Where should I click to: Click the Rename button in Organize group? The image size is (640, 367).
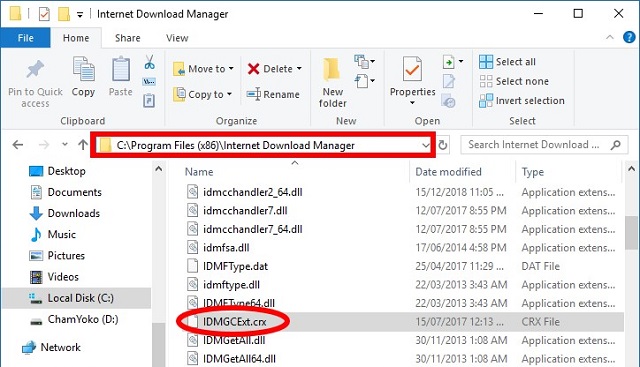click(273, 94)
